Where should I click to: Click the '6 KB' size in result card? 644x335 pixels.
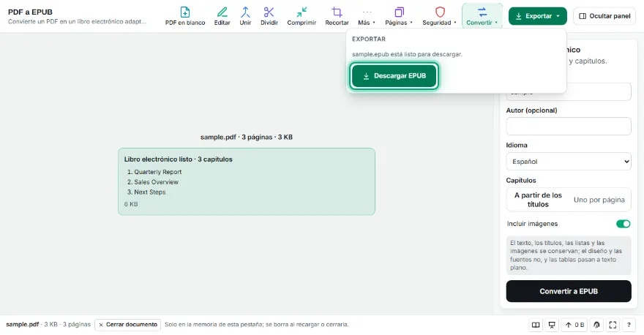point(131,204)
